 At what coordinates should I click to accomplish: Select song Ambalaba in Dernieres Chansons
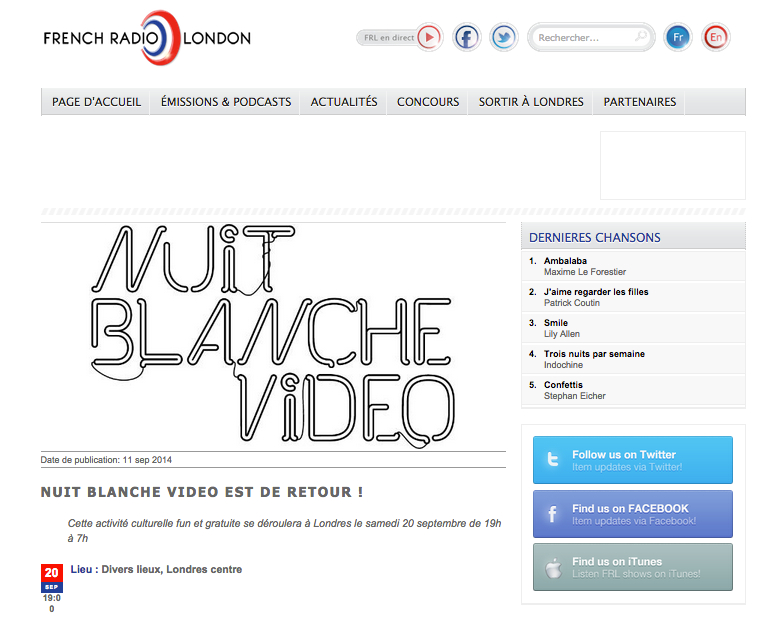pos(565,261)
